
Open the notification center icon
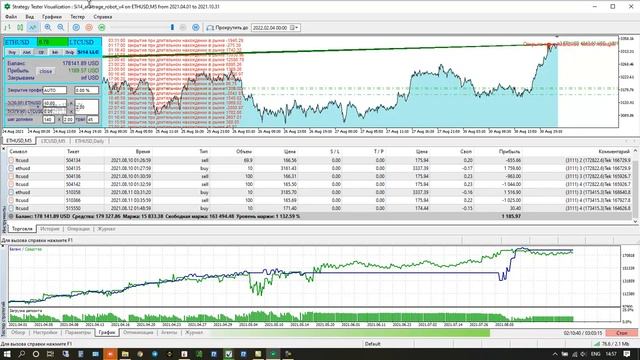tap(627, 354)
